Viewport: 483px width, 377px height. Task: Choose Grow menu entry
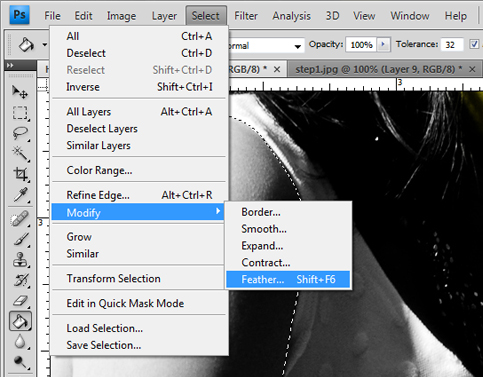pos(139,237)
